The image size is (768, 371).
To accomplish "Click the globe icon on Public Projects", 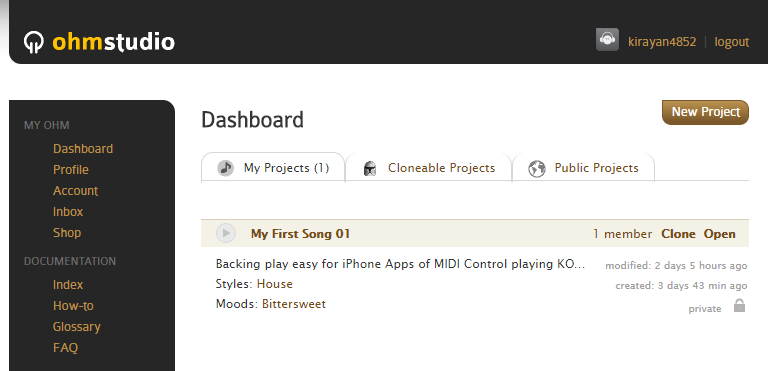I will click(537, 169).
